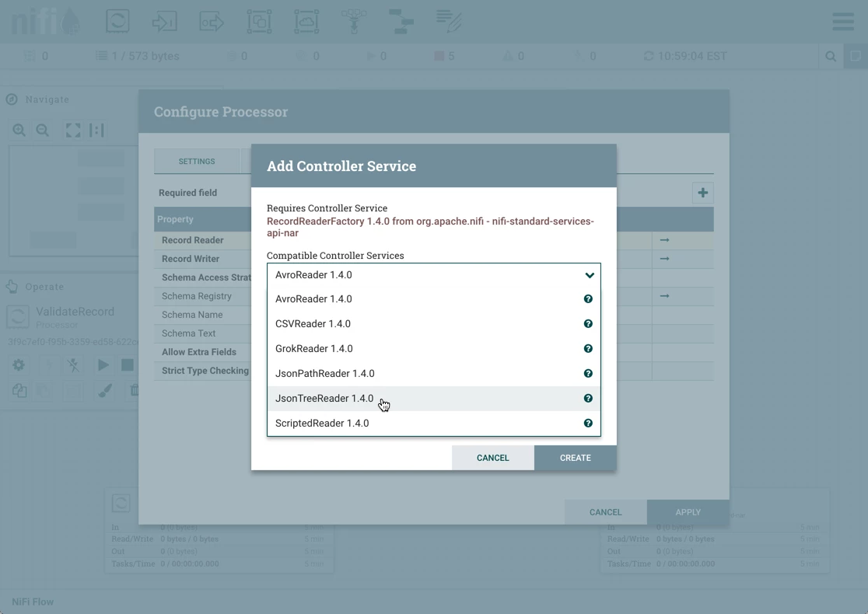Screen dimensions: 868x614
Task: Open help for GrokReader 1.4.0
Action: click(x=588, y=348)
